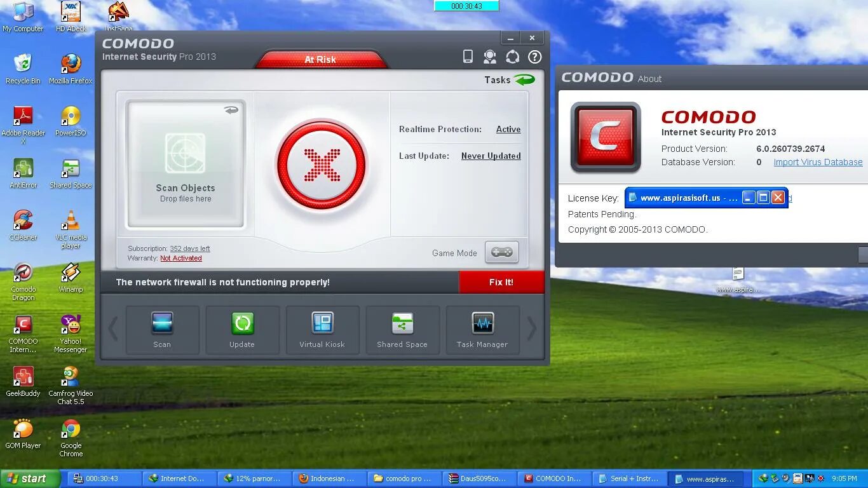Launch Camfrog Video Chat 5.5 shortcut

[x=71, y=386]
